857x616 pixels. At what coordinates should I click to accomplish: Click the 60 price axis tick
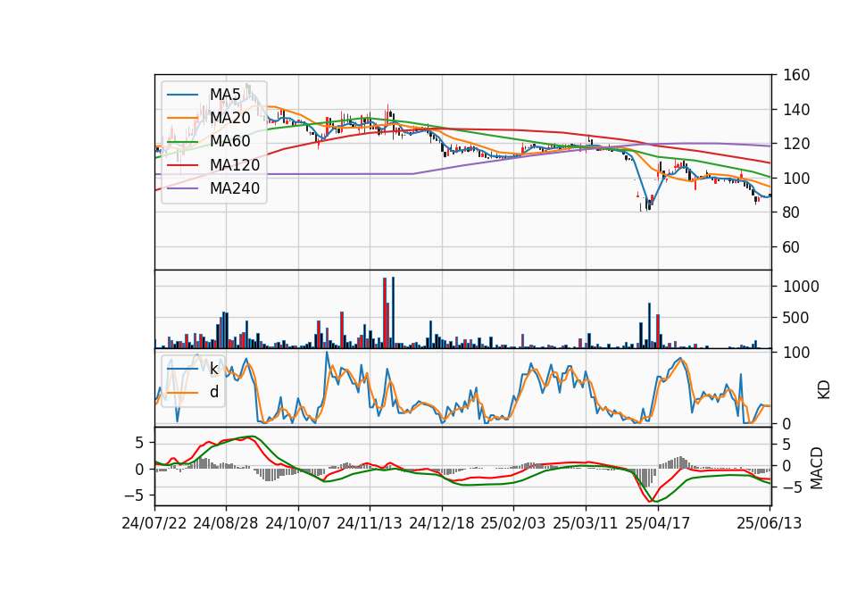tap(791, 247)
